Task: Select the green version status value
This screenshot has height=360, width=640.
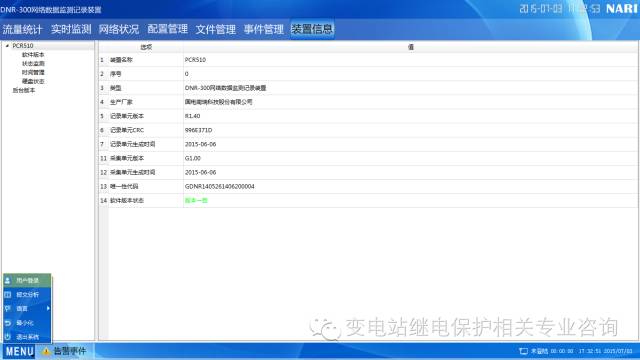Action: coord(196,201)
